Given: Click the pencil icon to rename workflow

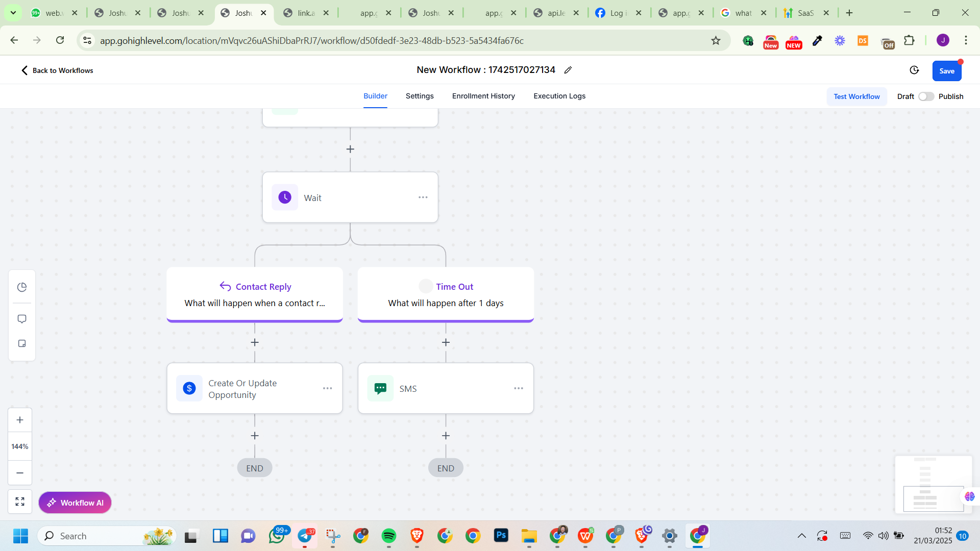Looking at the screenshot, I should point(568,70).
